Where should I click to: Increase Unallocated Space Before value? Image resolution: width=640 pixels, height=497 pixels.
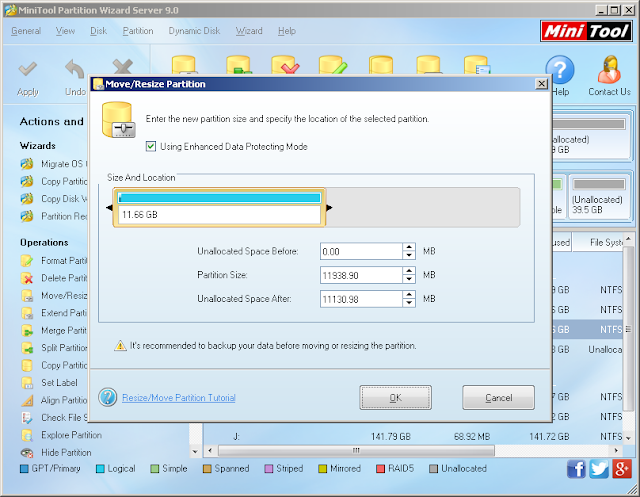409,247
